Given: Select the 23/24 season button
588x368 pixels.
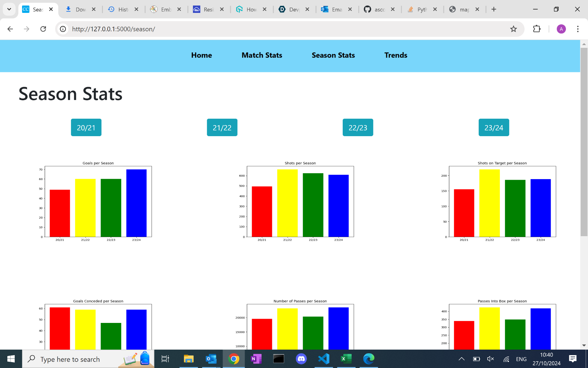Looking at the screenshot, I should click(x=493, y=128).
